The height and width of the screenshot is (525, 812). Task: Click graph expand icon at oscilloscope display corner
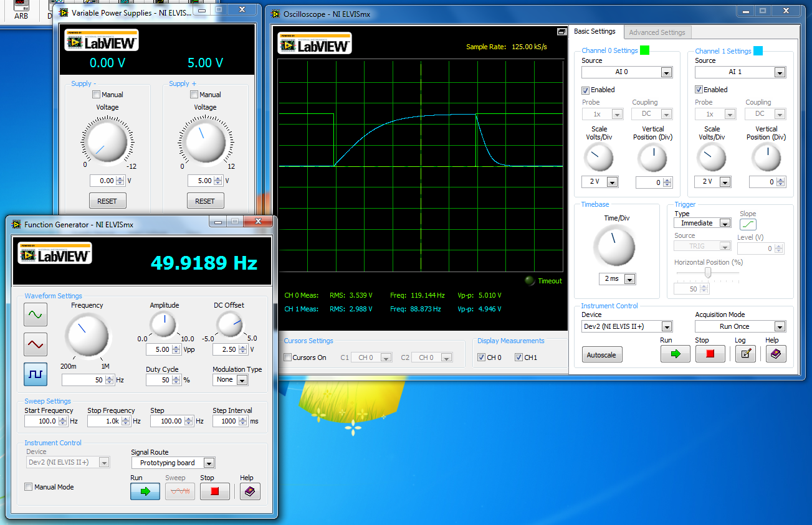pyautogui.click(x=561, y=32)
